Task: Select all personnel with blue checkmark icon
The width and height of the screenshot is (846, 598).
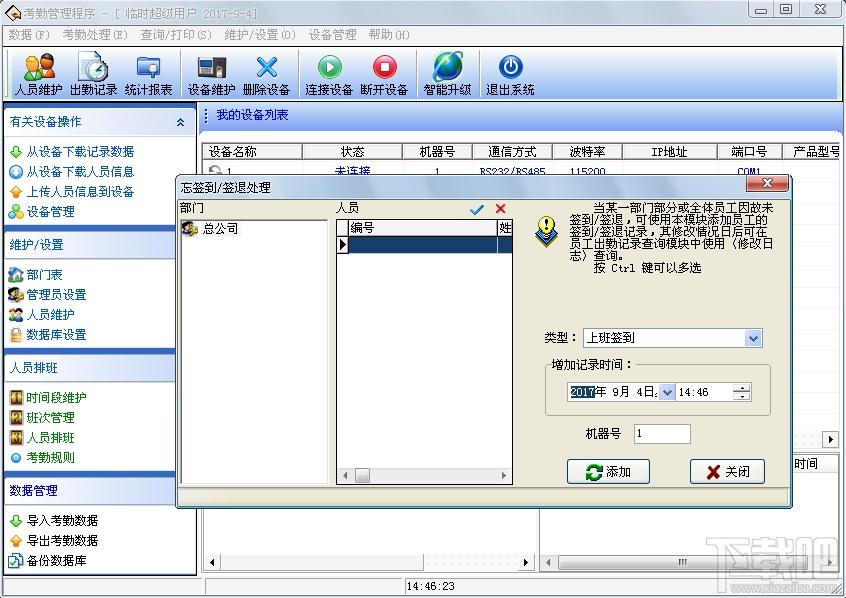Action: click(477, 209)
